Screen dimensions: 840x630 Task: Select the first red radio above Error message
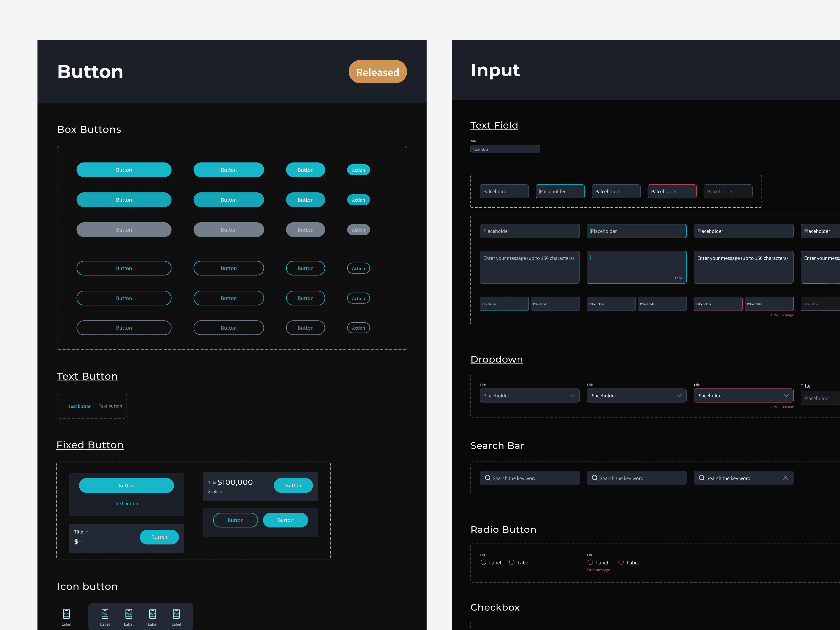(590, 562)
